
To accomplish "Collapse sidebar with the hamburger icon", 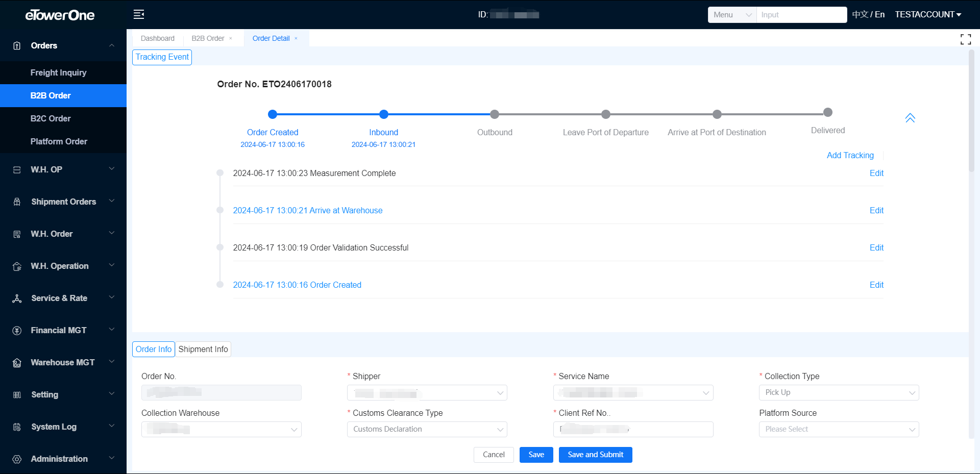I will pos(139,14).
